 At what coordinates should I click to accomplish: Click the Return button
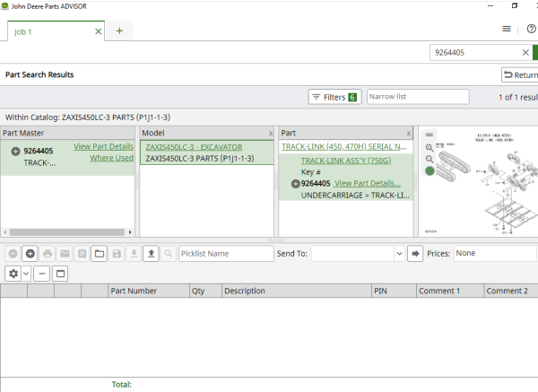(520, 75)
